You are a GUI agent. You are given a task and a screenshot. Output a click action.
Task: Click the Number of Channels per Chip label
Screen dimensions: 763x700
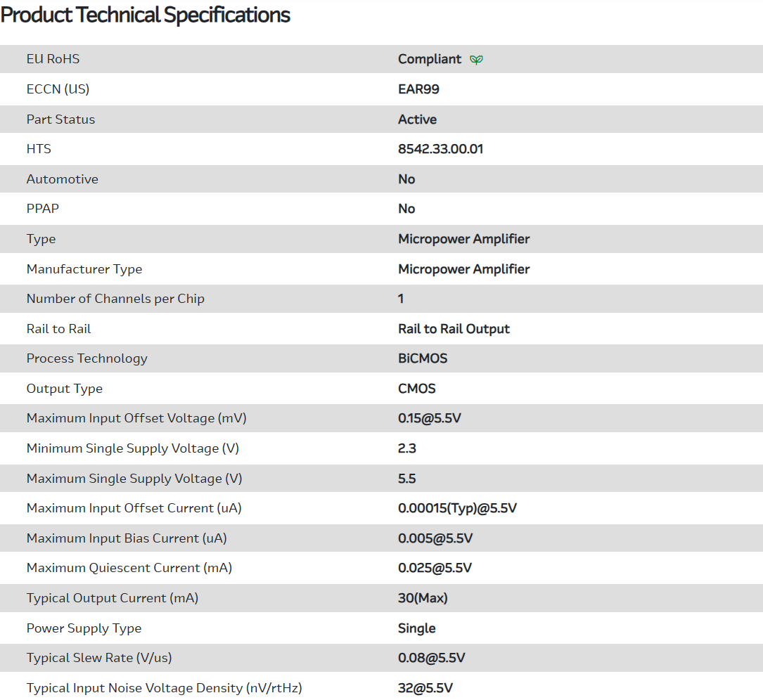pyautogui.click(x=115, y=299)
